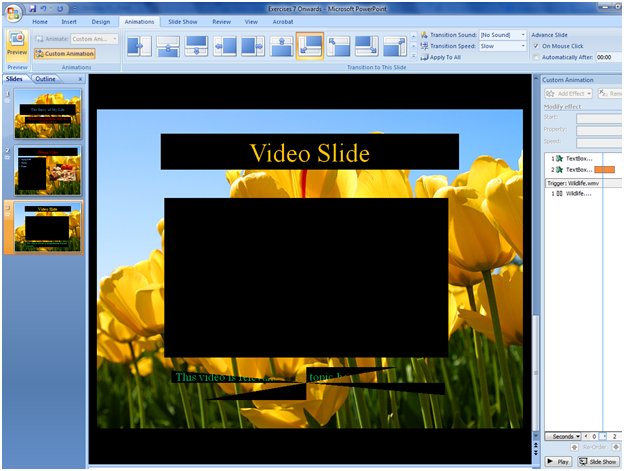Click the orange timeline bar for TextBox

(x=604, y=170)
